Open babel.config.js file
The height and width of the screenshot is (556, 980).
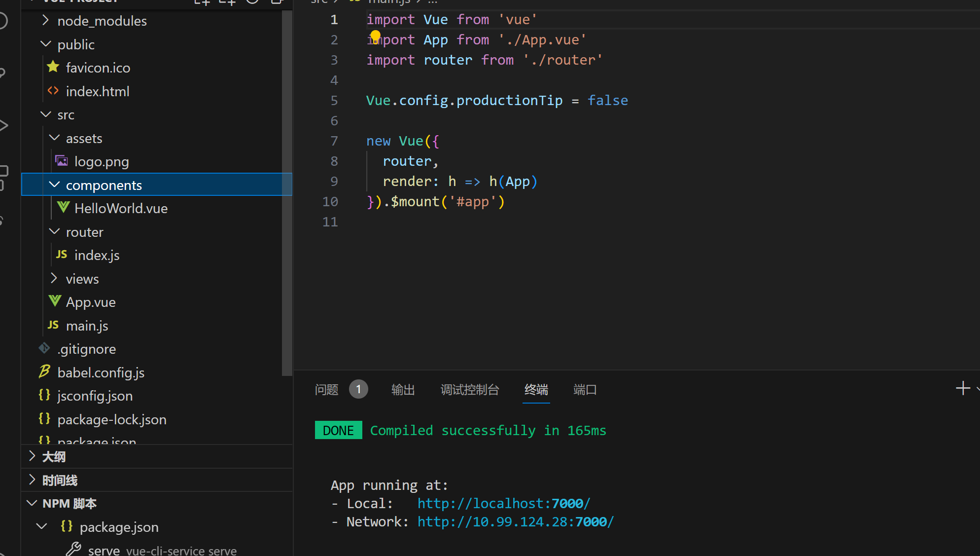101,372
